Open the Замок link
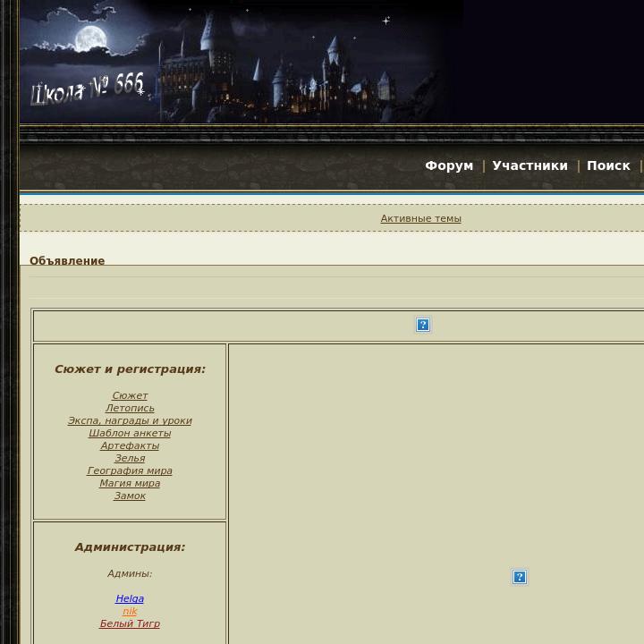This screenshot has height=644, width=644. tap(130, 496)
